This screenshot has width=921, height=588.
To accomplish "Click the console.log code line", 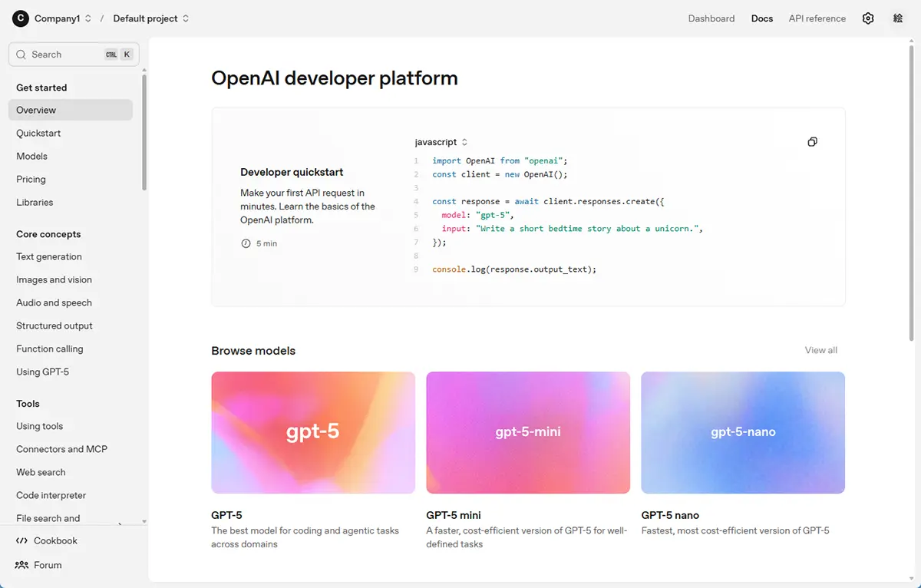I will [x=514, y=269].
